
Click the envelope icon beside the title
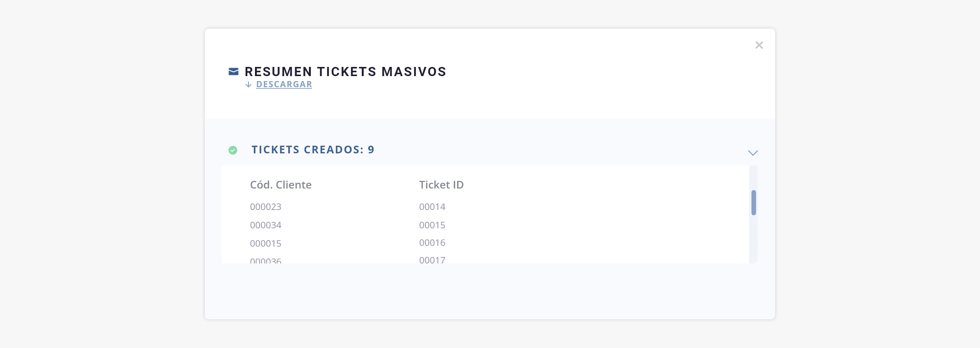click(234, 72)
